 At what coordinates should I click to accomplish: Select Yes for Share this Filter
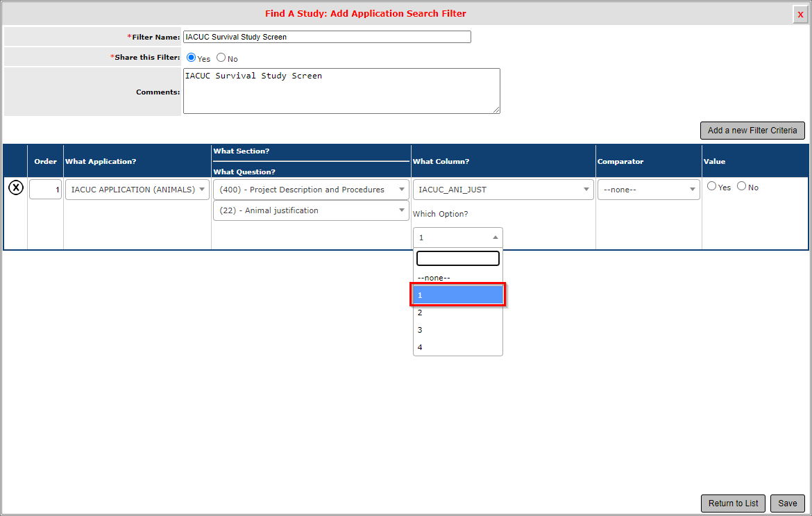pyautogui.click(x=191, y=58)
